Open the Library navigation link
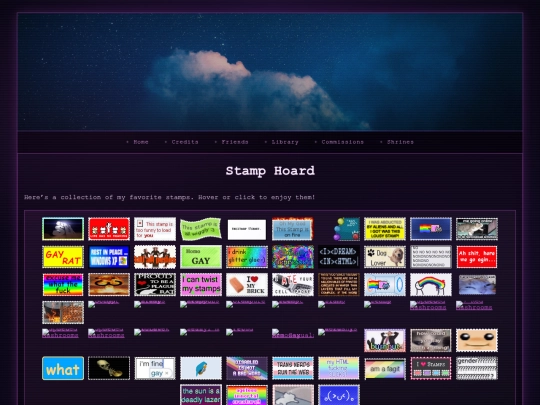This screenshot has height=405, width=540. [285, 142]
